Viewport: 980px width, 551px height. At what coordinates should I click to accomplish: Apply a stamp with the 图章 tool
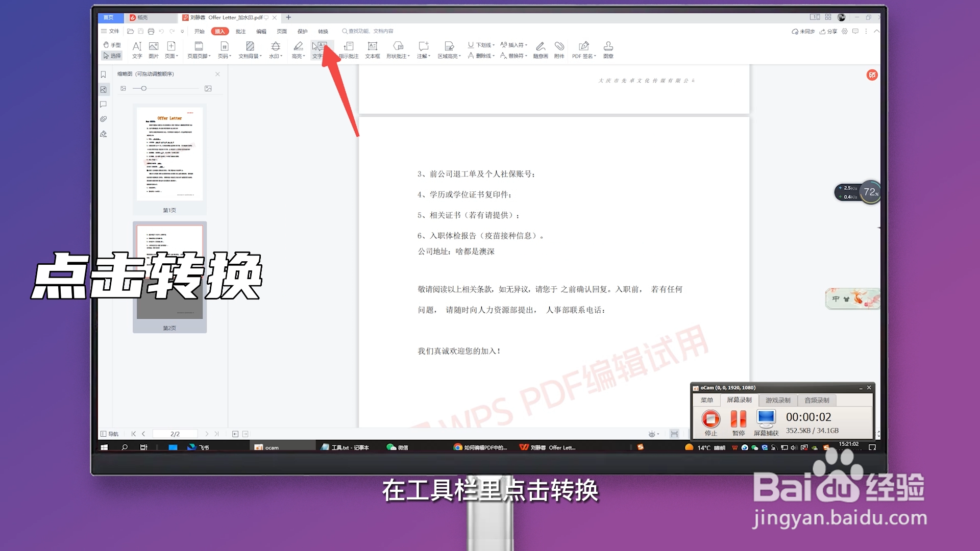608,49
